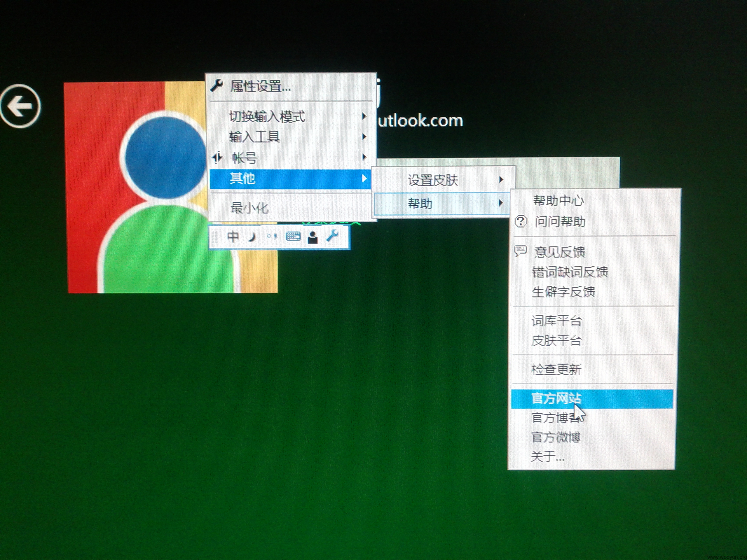This screenshot has width=747, height=560.
Task: Choose 错词缺词反馈
Action: (x=594, y=272)
